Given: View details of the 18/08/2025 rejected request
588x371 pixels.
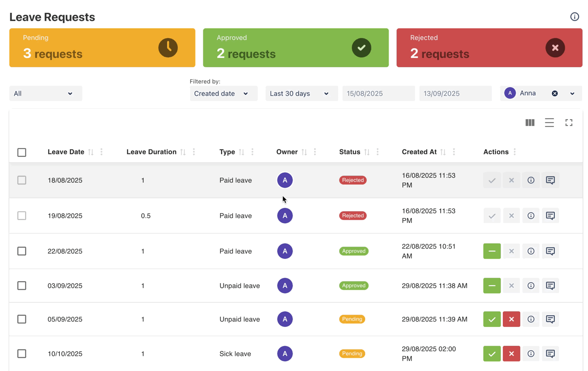Looking at the screenshot, I should [531, 180].
